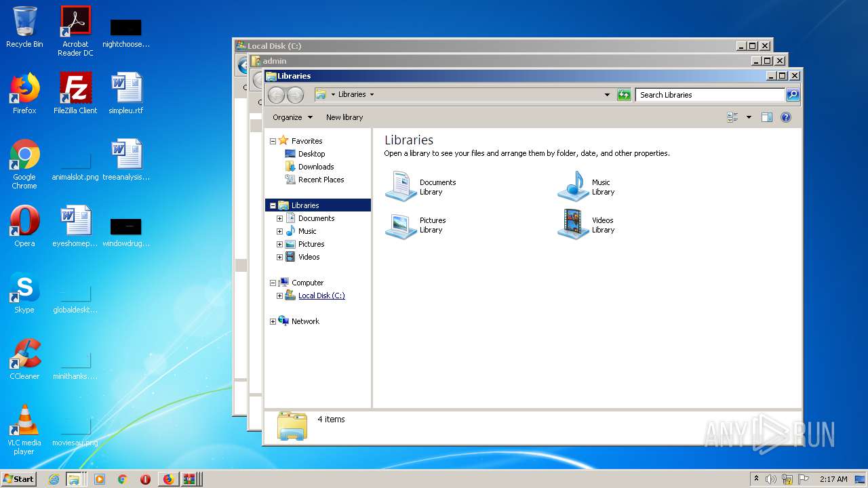Click New library button
Image resolution: width=868 pixels, height=488 pixels.
344,117
